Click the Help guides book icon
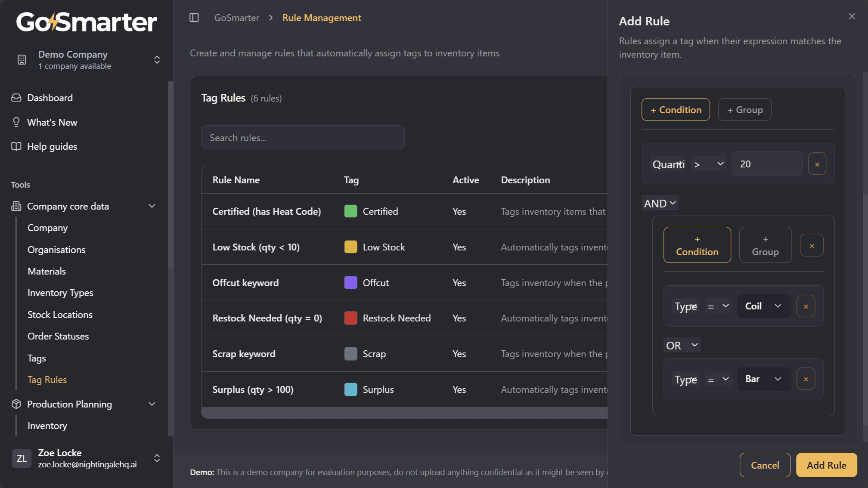Viewport: 868px width, 488px height. [x=16, y=146]
